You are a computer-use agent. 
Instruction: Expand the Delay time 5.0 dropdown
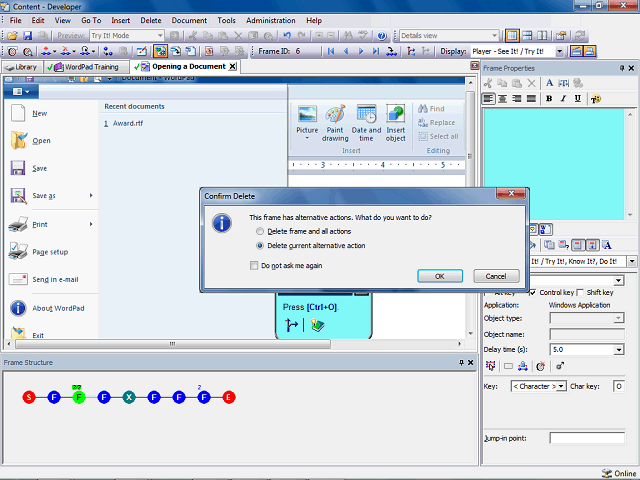(619, 350)
